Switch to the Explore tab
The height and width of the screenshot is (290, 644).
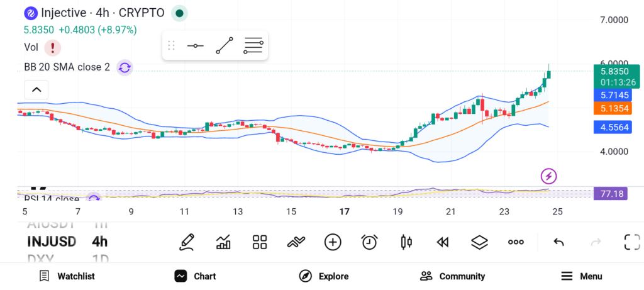[324, 276]
